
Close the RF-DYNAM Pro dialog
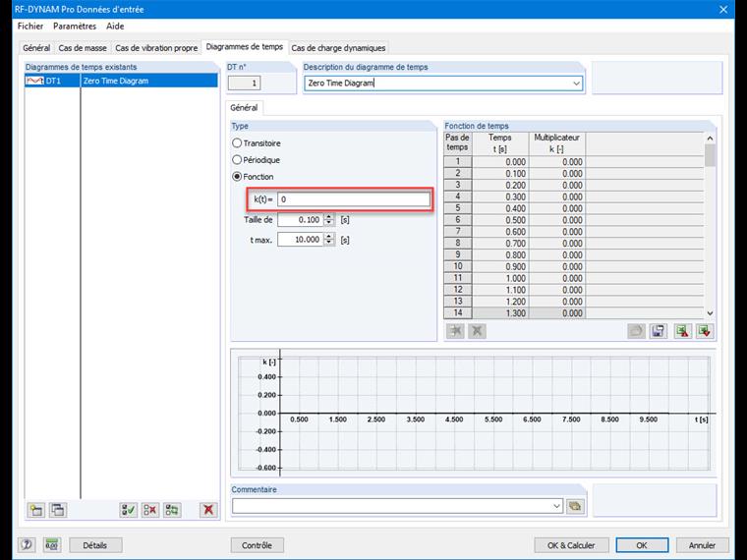click(x=722, y=9)
